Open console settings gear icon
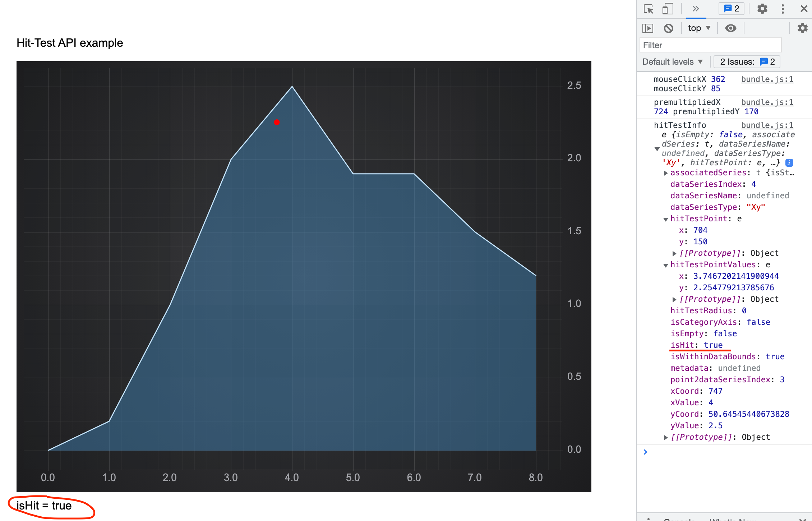812x521 pixels. pos(802,28)
